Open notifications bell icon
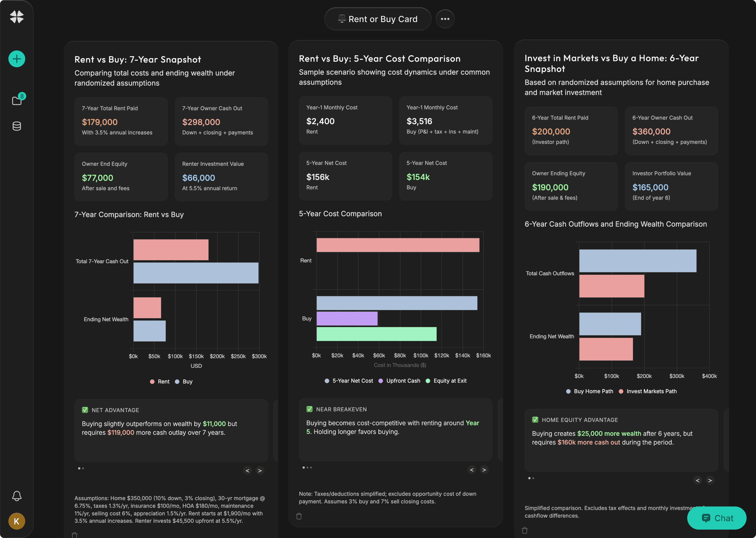This screenshot has height=538, width=756. (x=17, y=496)
